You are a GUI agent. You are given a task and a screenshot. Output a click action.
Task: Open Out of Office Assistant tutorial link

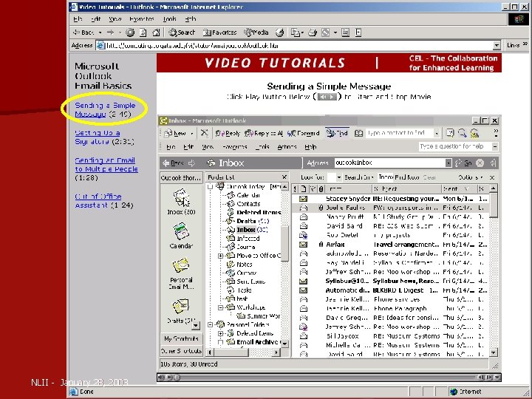(x=98, y=200)
